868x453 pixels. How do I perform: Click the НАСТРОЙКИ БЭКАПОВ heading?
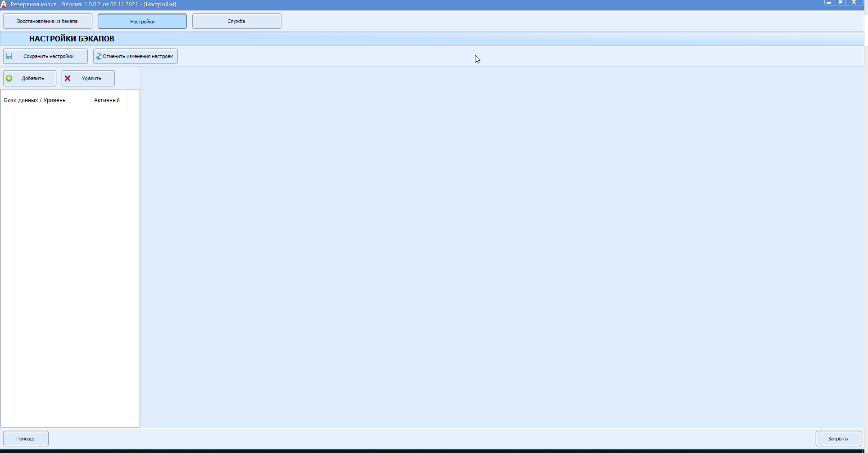tap(72, 39)
